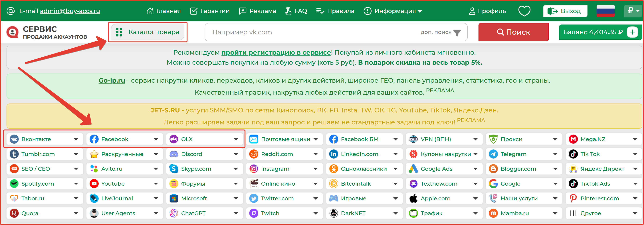Open the Реклама menu item
The width and height of the screenshot is (644, 225).
[257, 11]
